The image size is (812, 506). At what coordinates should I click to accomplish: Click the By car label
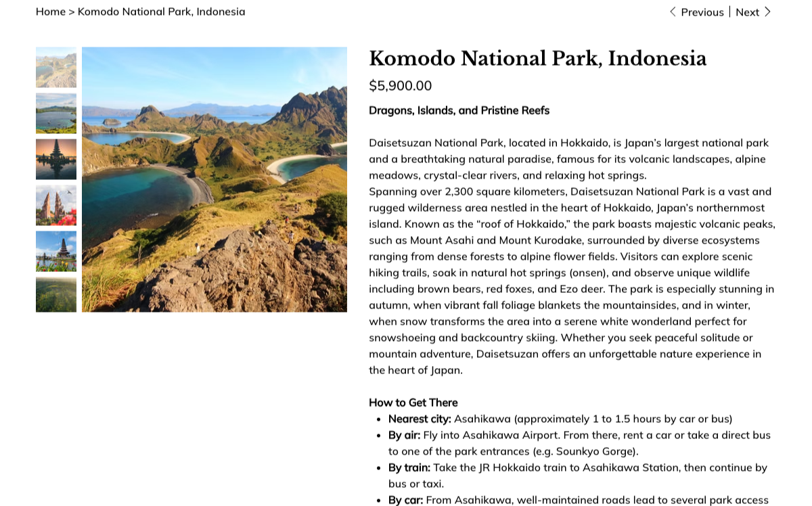coord(405,500)
